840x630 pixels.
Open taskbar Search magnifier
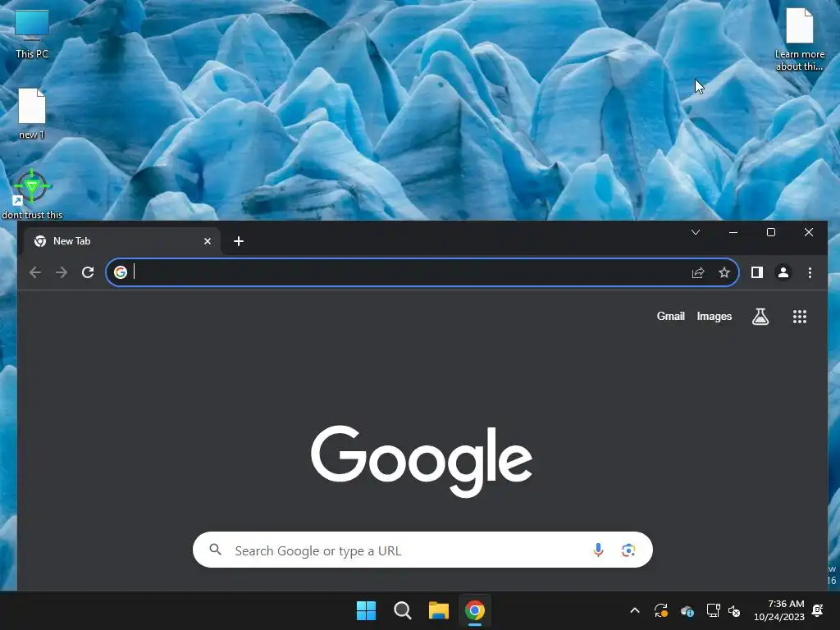coord(402,610)
